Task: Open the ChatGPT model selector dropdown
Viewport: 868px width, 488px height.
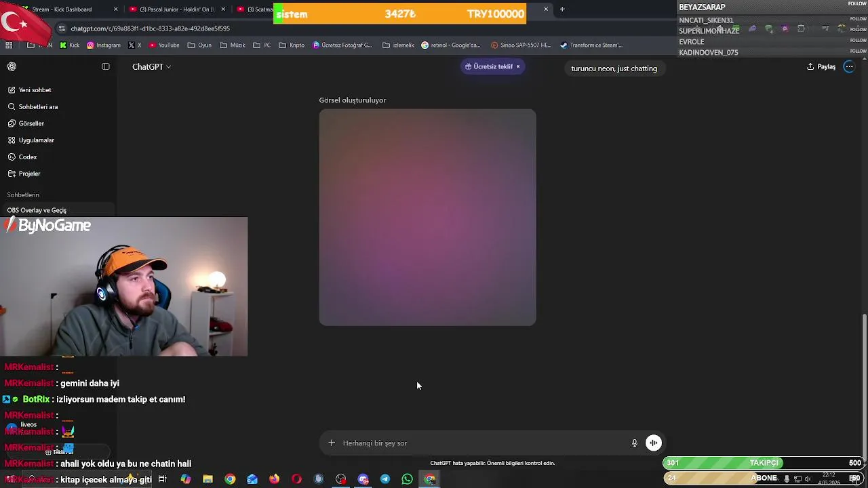Action: coord(151,66)
